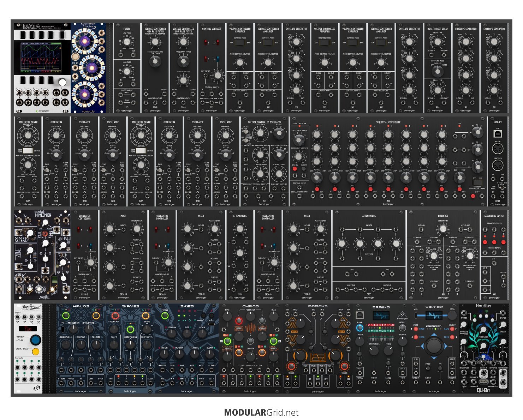
Task: Click the STRUCTURE knob on Halos
Action: [89, 330]
